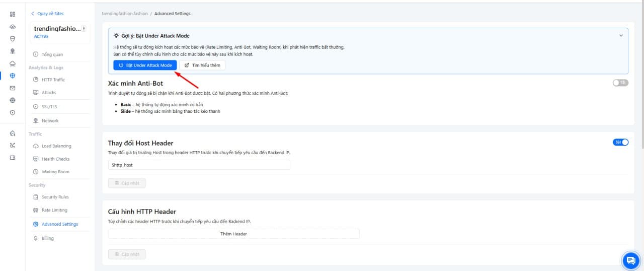Toggle the Xác minh Anti-Bot switch
This screenshot has width=644, height=271.
620,83
